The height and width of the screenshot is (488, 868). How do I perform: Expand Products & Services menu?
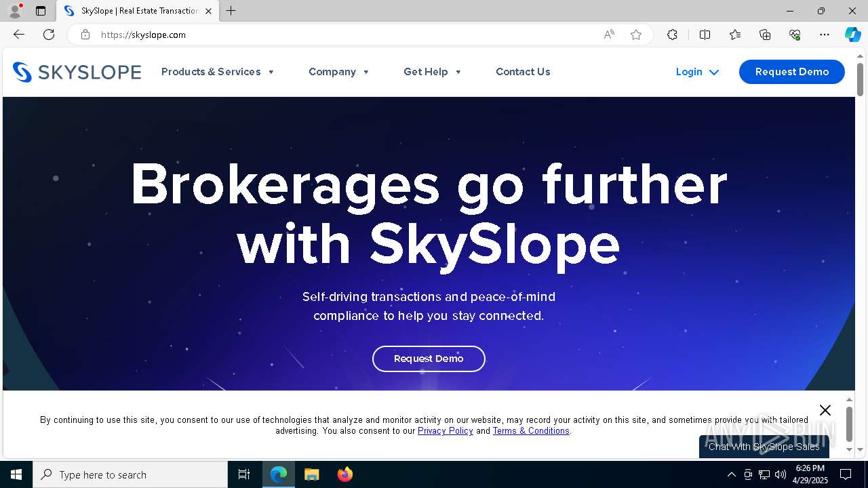[x=218, y=72]
